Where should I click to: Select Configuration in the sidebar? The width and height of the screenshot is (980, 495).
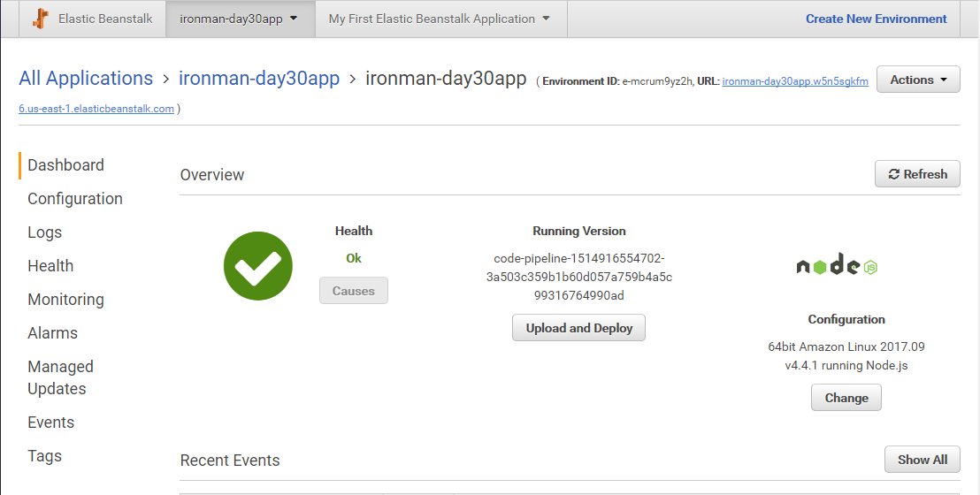[75, 199]
